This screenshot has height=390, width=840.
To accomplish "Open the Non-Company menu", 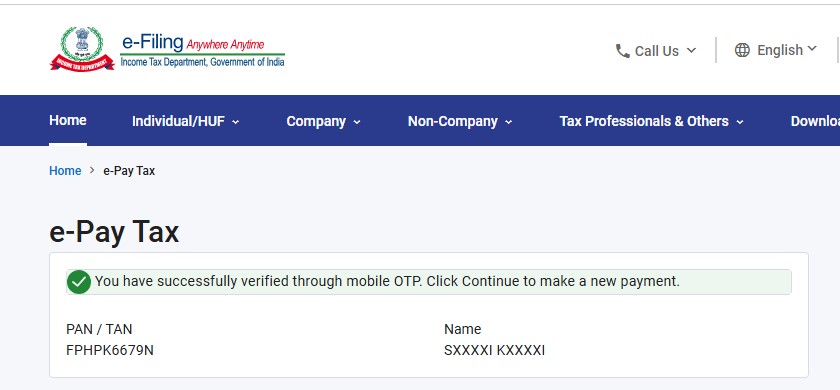I will (x=460, y=121).
